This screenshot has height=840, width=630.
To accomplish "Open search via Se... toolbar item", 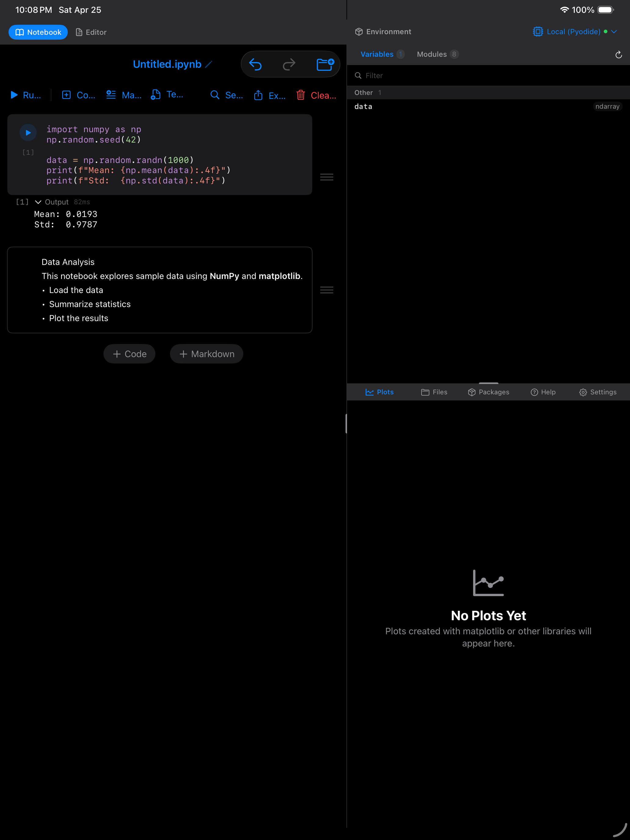I will (x=227, y=95).
